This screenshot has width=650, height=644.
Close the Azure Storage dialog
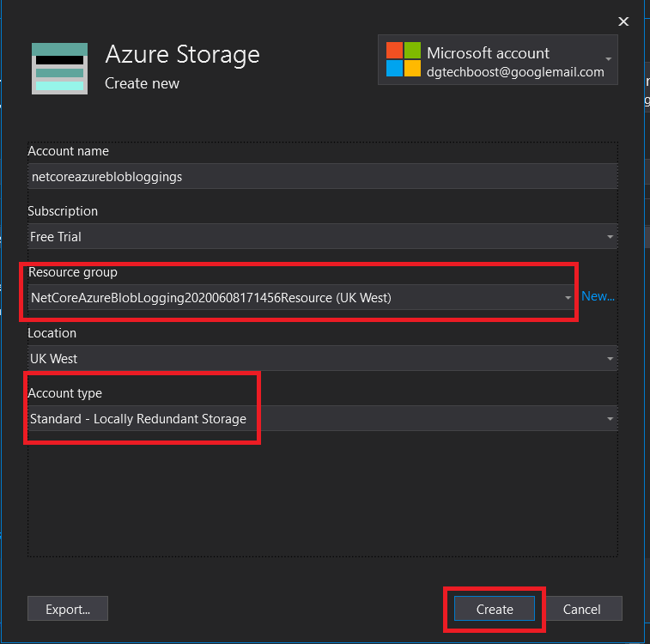623,21
